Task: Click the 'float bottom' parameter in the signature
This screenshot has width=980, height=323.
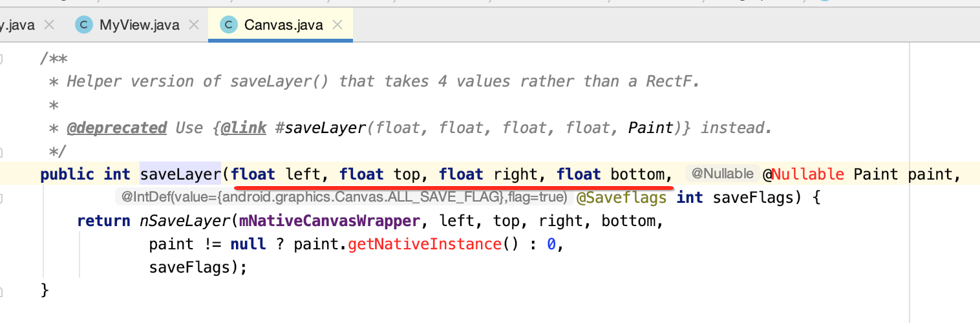Action: click(x=611, y=174)
